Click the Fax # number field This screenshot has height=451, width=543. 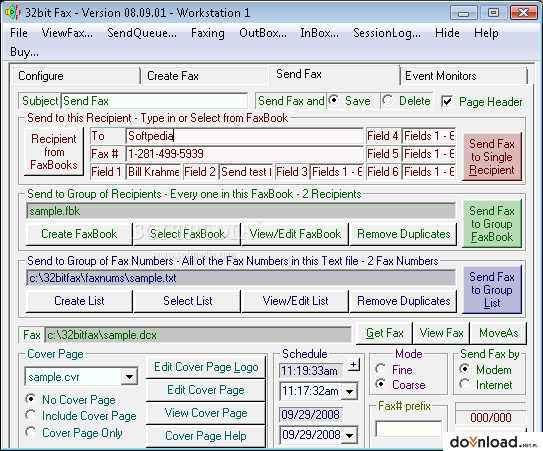click(x=244, y=153)
